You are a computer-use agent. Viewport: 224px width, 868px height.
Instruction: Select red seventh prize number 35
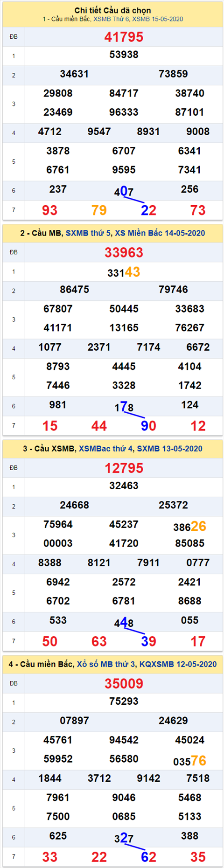click(x=198, y=857)
